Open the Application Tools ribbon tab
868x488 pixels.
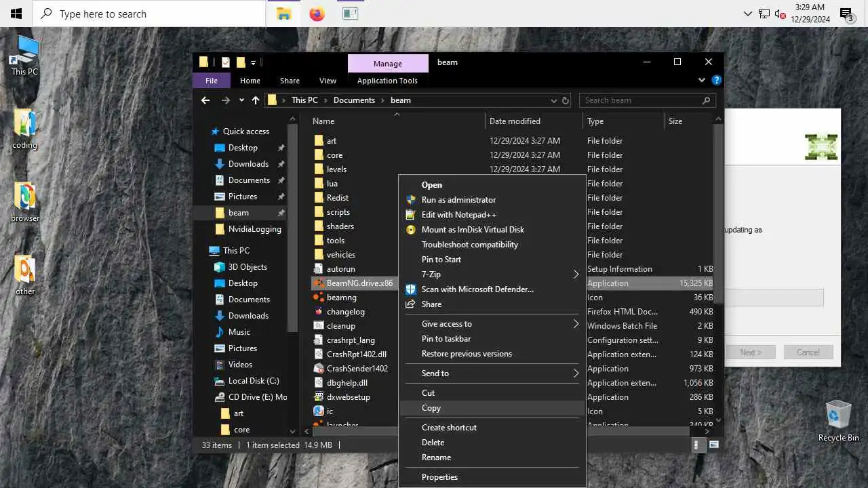click(387, 80)
